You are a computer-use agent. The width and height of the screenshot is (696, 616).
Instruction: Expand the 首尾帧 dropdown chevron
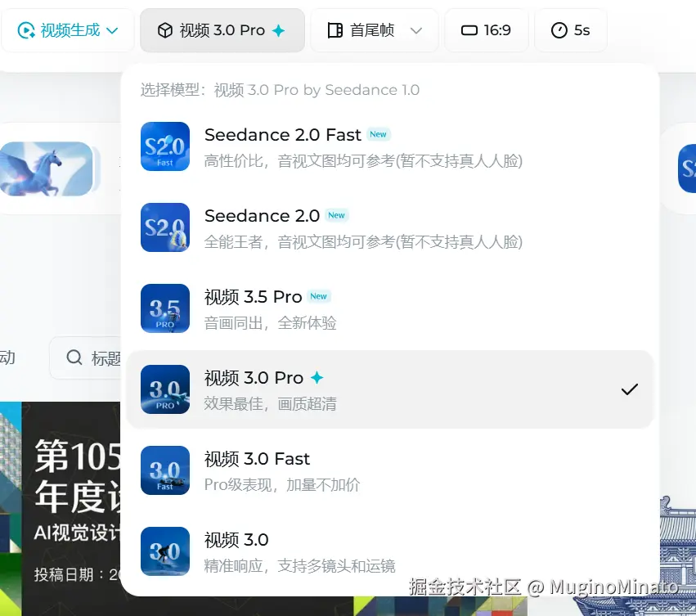pos(415,29)
